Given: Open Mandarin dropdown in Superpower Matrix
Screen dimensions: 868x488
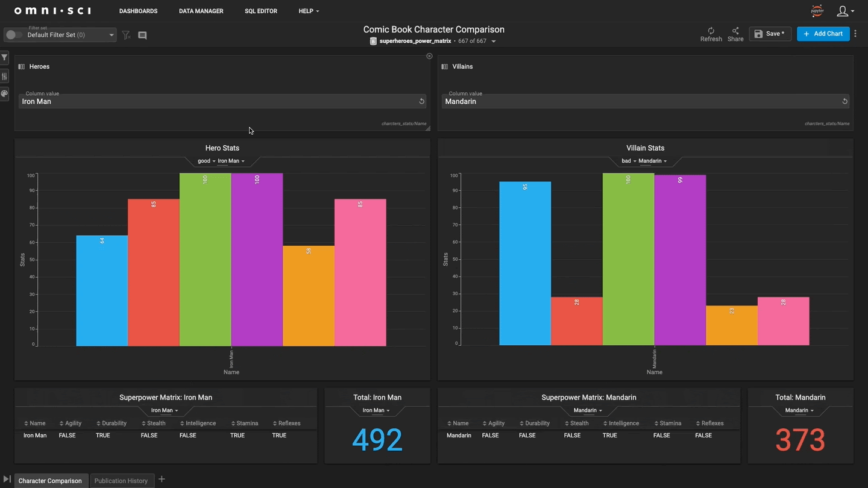Looking at the screenshot, I should (588, 410).
